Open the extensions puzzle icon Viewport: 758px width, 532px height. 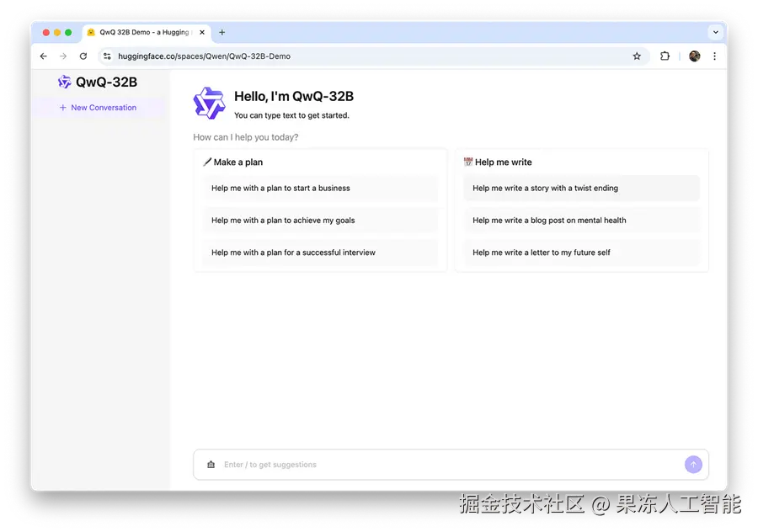click(665, 56)
